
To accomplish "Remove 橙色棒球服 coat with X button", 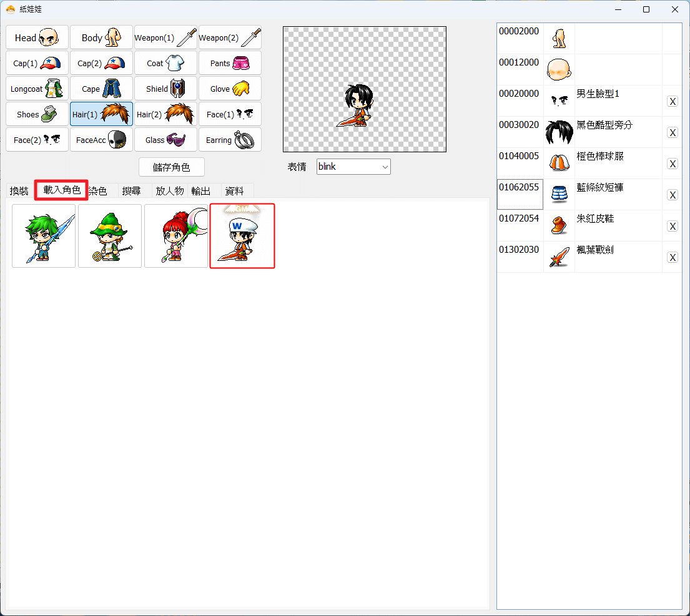I will (673, 164).
